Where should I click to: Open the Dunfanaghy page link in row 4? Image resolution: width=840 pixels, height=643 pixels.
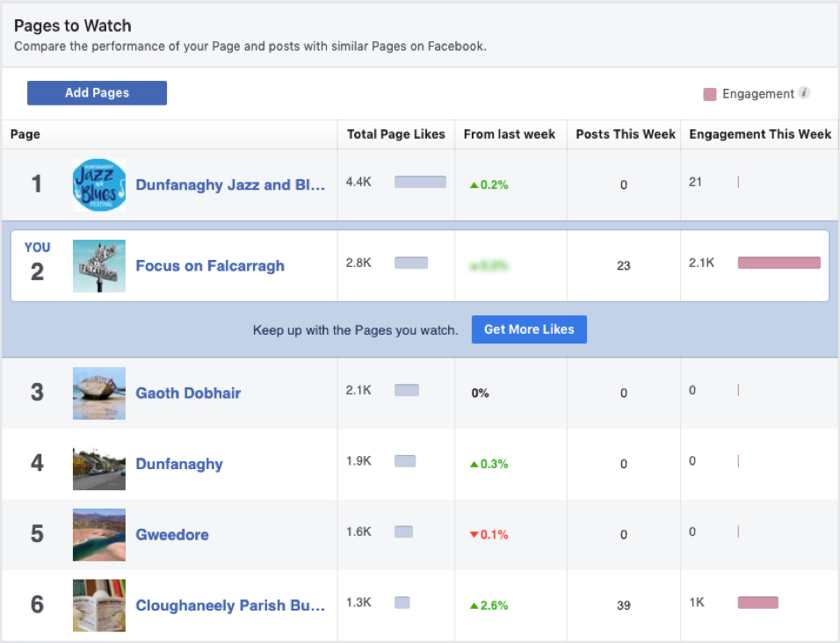point(179,464)
